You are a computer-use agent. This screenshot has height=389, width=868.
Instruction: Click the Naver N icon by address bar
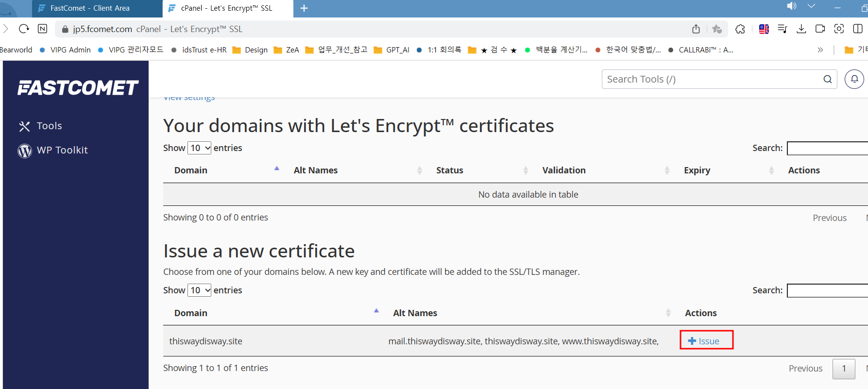[x=43, y=29]
